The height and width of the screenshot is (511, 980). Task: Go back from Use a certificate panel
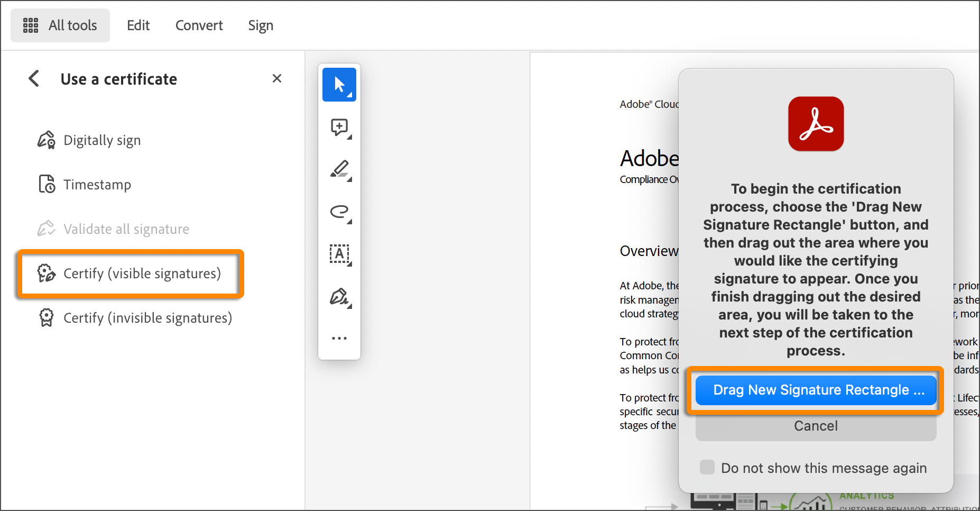click(33, 78)
